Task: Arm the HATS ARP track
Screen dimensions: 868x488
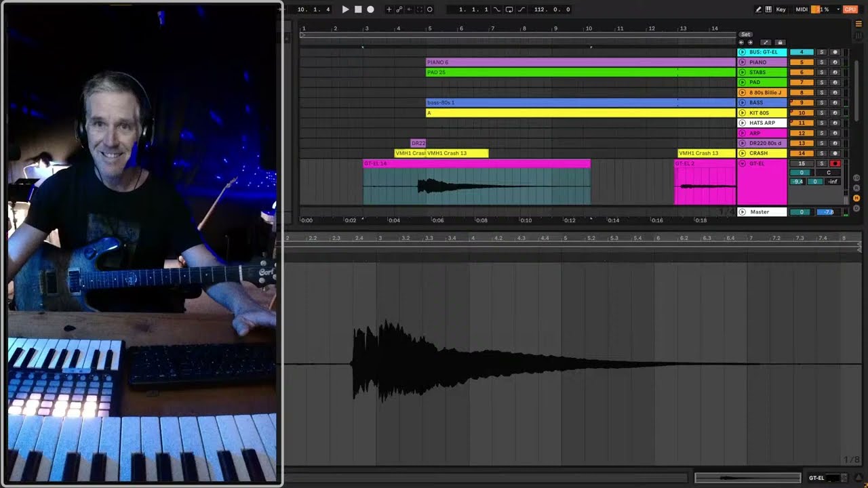Action: pos(835,123)
